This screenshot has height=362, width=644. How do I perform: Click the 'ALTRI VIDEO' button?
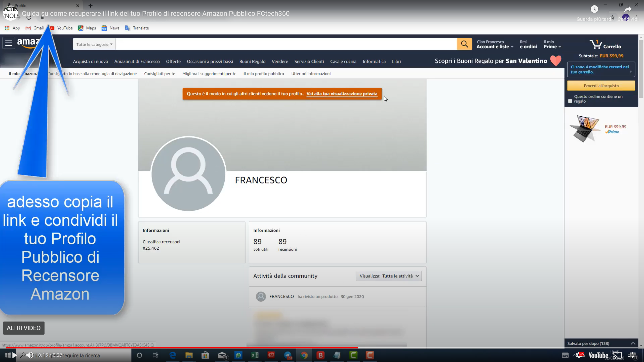tap(24, 328)
